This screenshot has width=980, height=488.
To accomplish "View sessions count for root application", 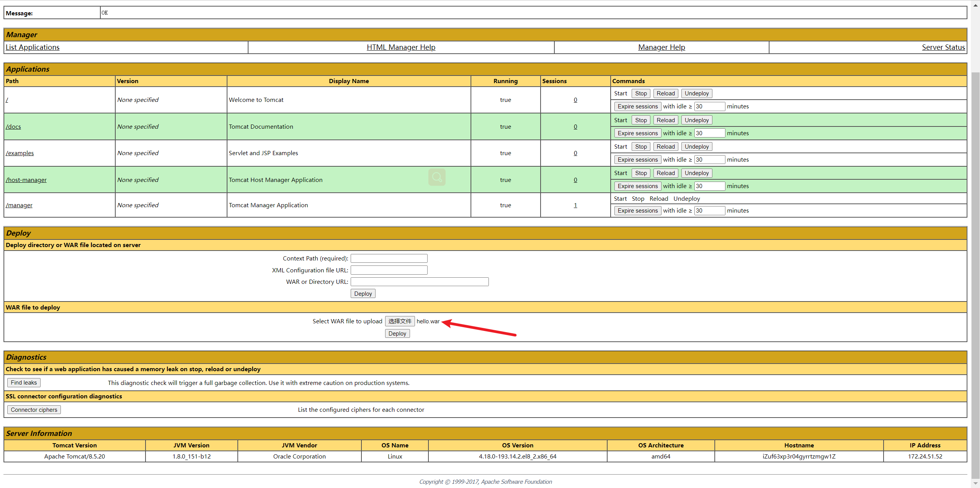I will click(x=575, y=100).
